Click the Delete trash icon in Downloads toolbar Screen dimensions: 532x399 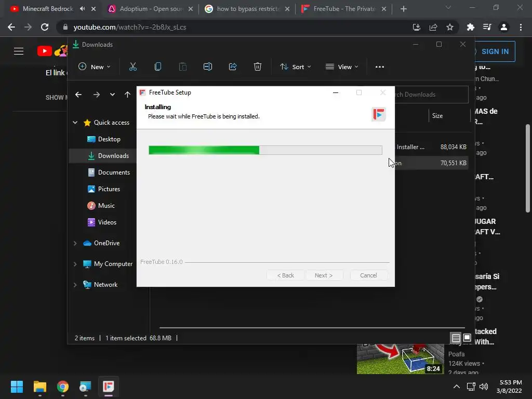tap(258, 67)
